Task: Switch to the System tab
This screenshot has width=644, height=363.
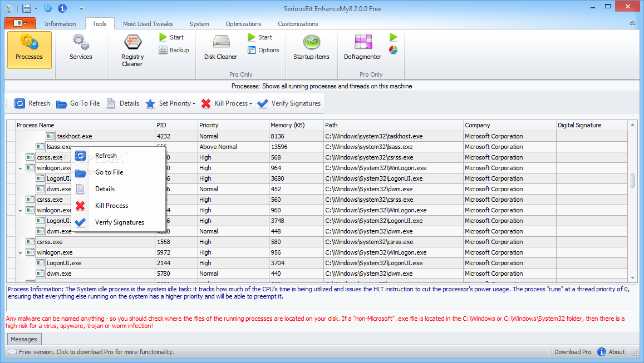Action: point(199,24)
